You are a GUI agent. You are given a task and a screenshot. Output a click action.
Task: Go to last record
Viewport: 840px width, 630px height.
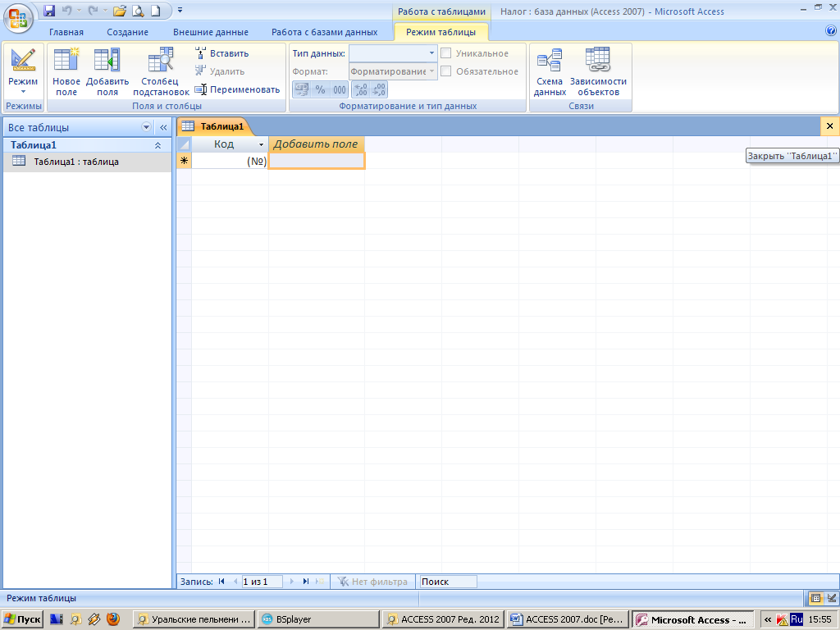(306, 582)
